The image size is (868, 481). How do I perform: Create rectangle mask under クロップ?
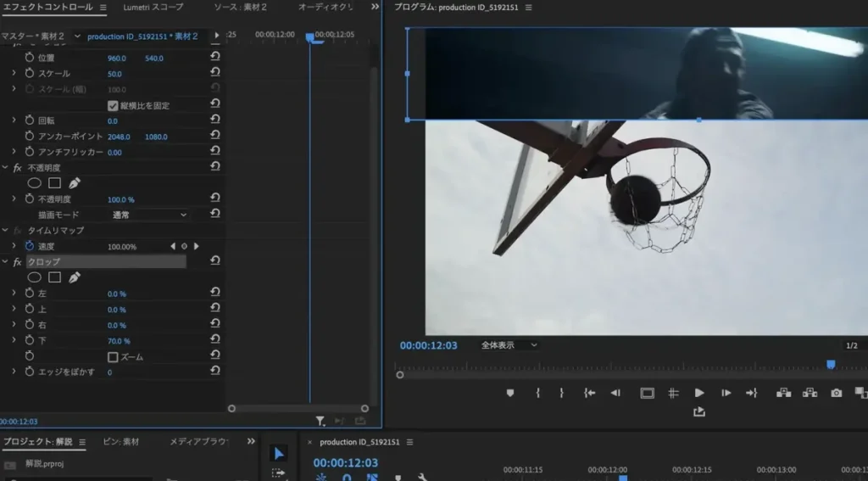[x=54, y=277]
